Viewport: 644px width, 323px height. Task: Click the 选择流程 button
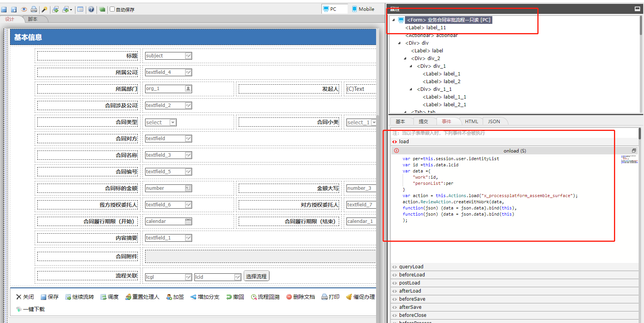coord(256,276)
